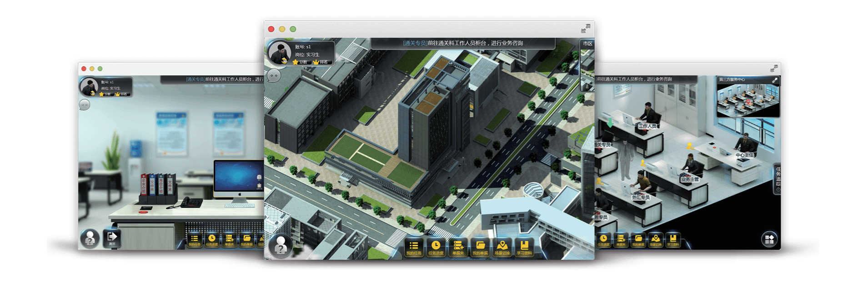Click the 离开 exit icon in left window
Screen dimensions: 868x282
pos(112,238)
